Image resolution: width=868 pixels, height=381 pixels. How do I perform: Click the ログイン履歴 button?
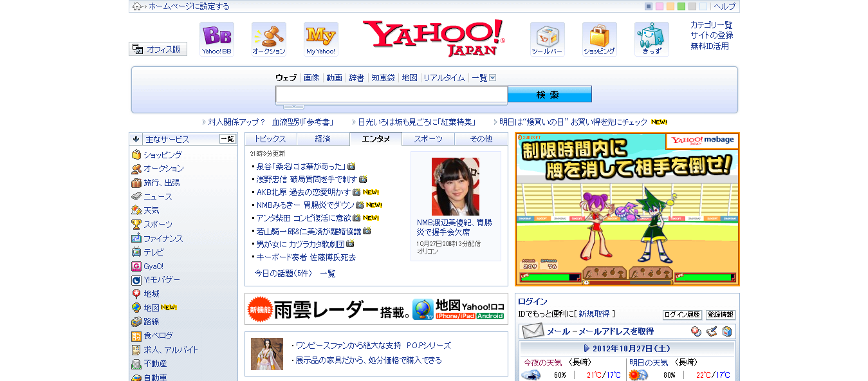tap(682, 315)
